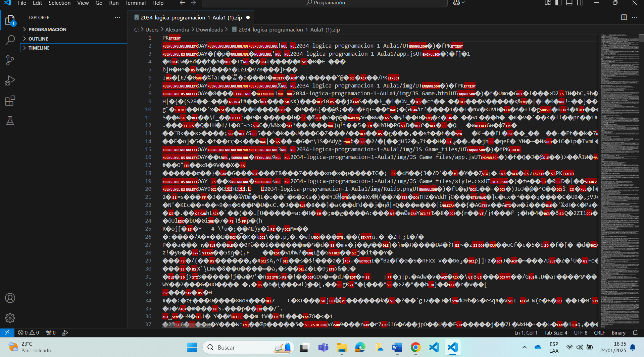Customize layout from title bar
The height and width of the screenshot is (357, 644).
pos(548,3)
